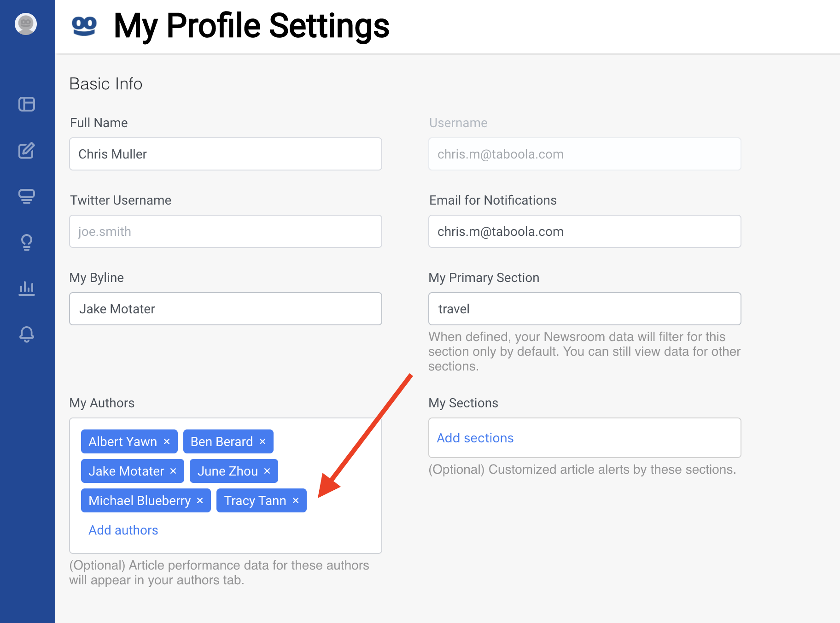The width and height of the screenshot is (840, 623).
Task: Click the user avatar at the top left
Action: pyautogui.click(x=26, y=25)
